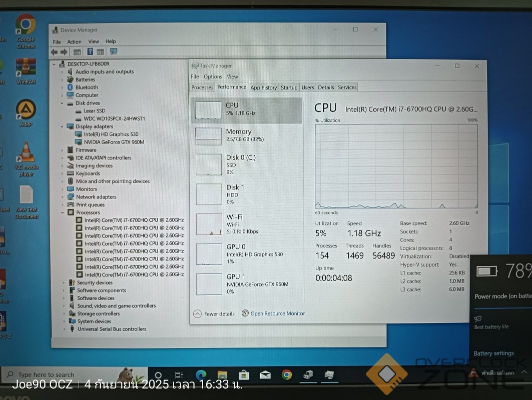Viewport: 532px width, 400px height.
Task: Switch to the Processes tab
Action: tap(202, 87)
